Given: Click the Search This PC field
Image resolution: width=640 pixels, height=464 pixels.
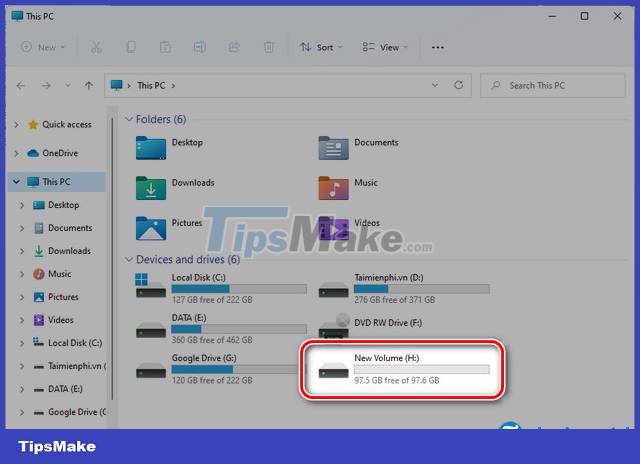Looking at the screenshot, I should coord(553,85).
